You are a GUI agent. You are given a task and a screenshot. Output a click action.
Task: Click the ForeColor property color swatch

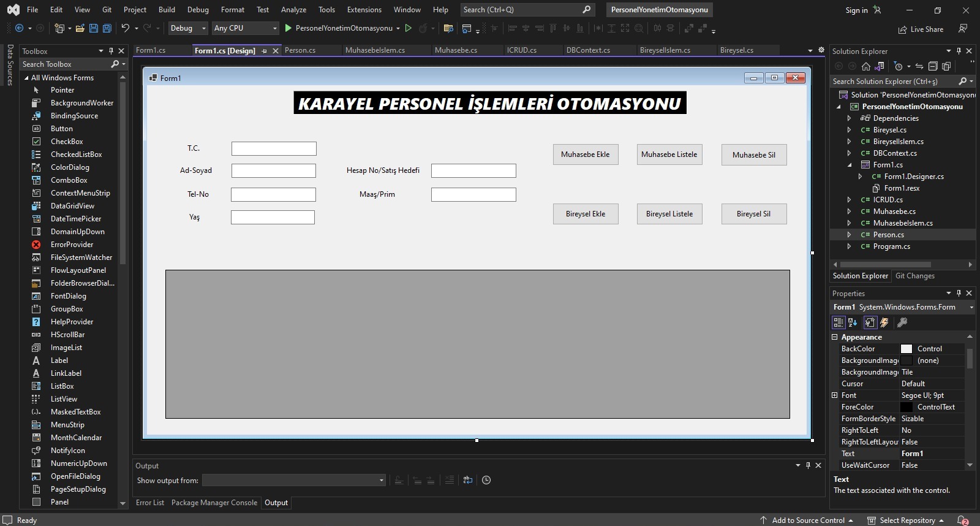(907, 407)
